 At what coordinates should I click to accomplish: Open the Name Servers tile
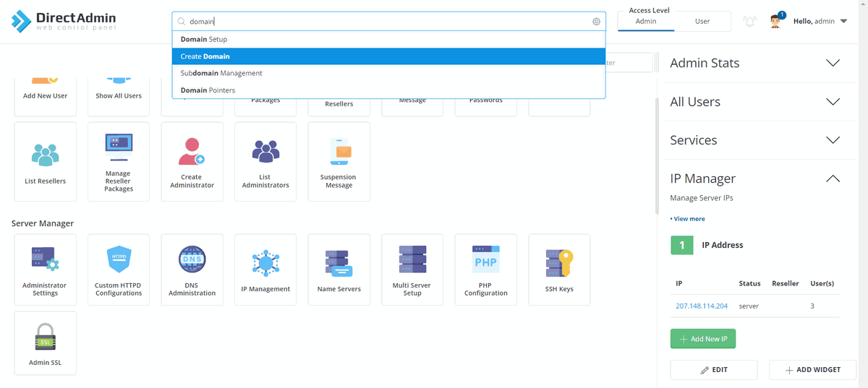[x=339, y=270]
